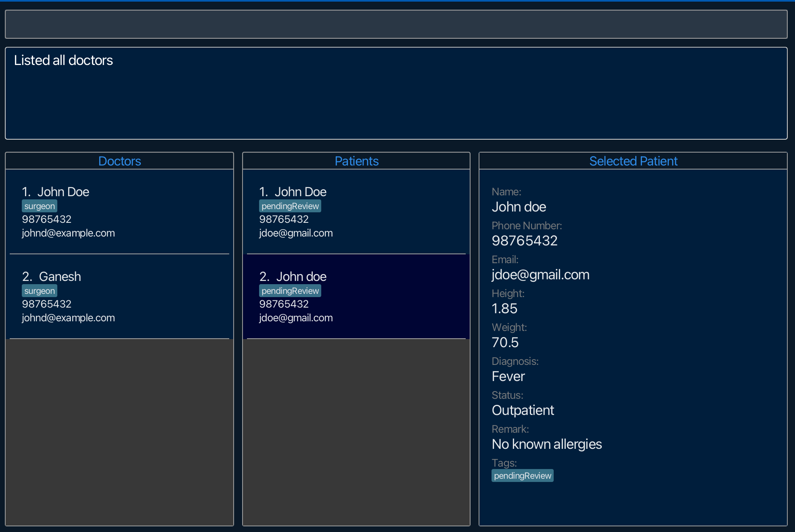Click the command input box at top
This screenshot has height=532, width=795.
click(x=395, y=24)
